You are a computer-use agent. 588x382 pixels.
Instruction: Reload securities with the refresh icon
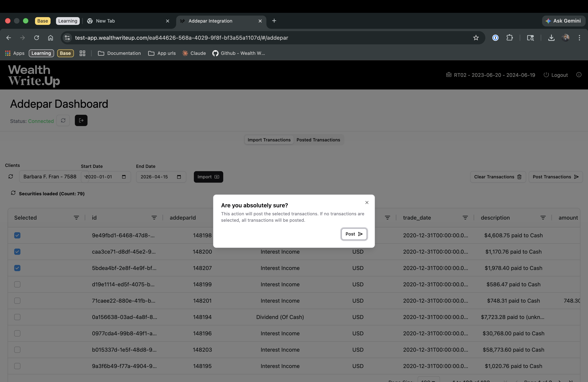coord(13,193)
